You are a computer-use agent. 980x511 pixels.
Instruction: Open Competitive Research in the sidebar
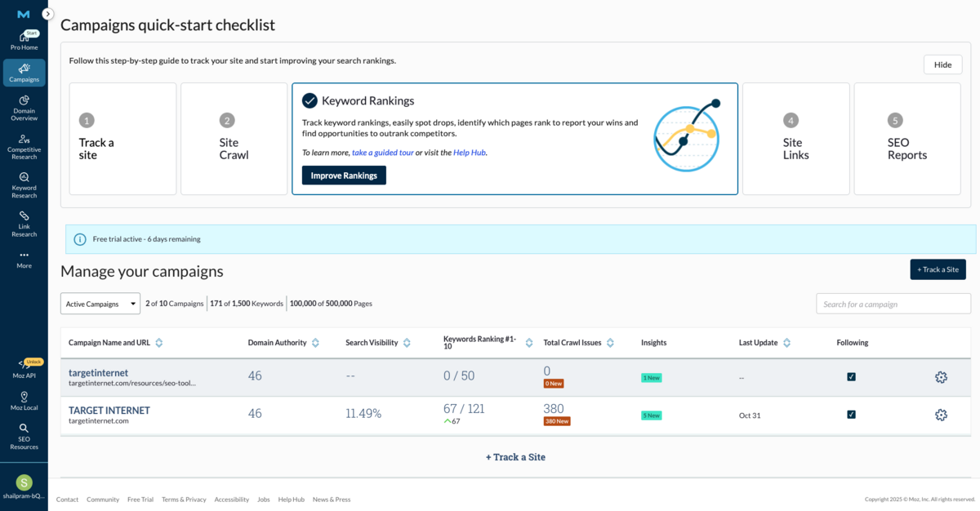[x=24, y=147]
